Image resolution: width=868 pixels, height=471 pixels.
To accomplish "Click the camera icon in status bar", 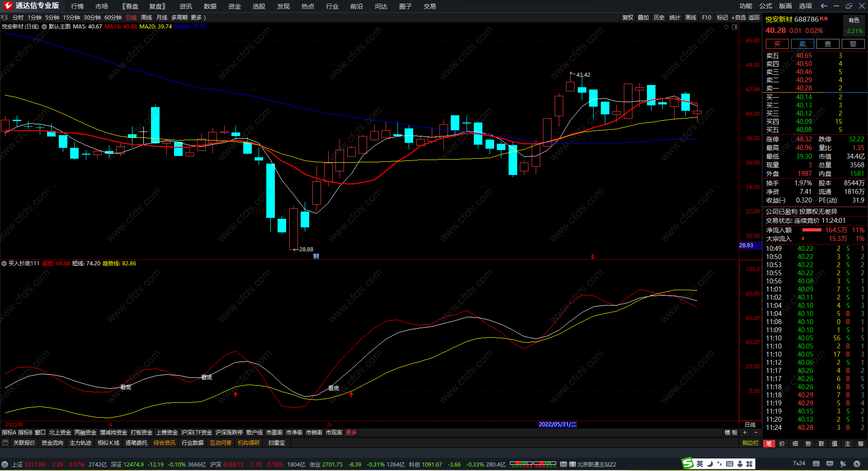I will coord(563,464).
